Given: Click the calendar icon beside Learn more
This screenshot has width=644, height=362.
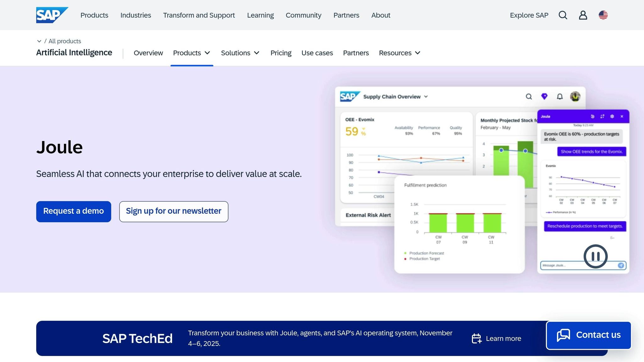Looking at the screenshot, I should tap(476, 338).
